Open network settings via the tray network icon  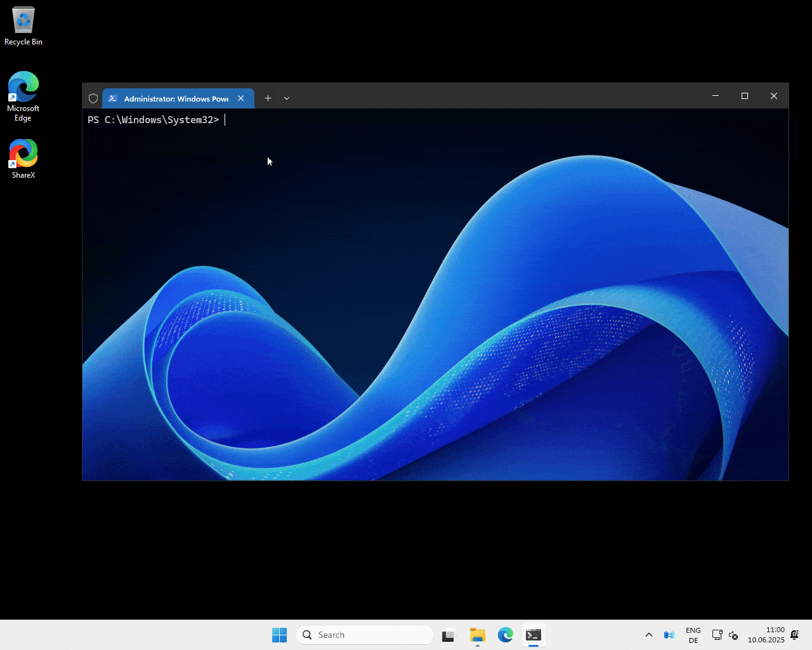(x=716, y=634)
